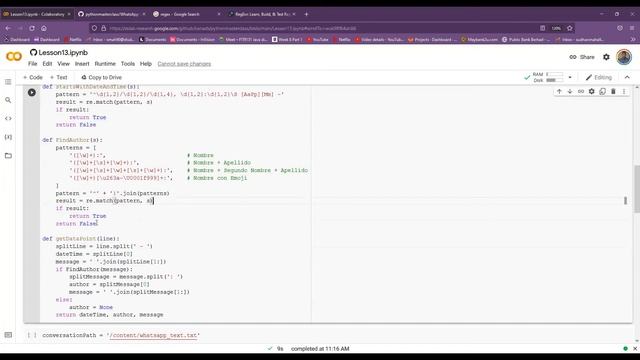Screen dimensions: 640x360
Task: Click the Share button
Action: [x=582, y=57]
